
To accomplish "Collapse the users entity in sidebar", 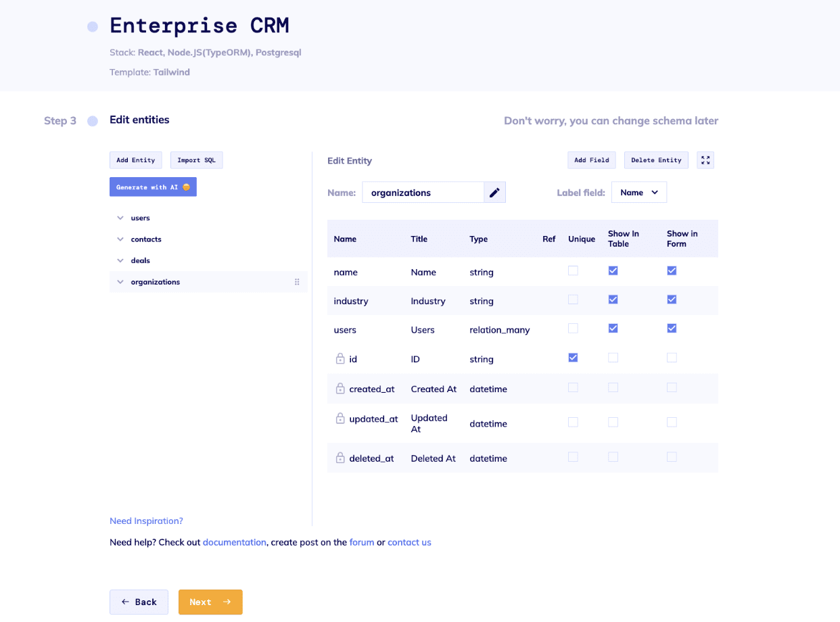I will [x=120, y=218].
